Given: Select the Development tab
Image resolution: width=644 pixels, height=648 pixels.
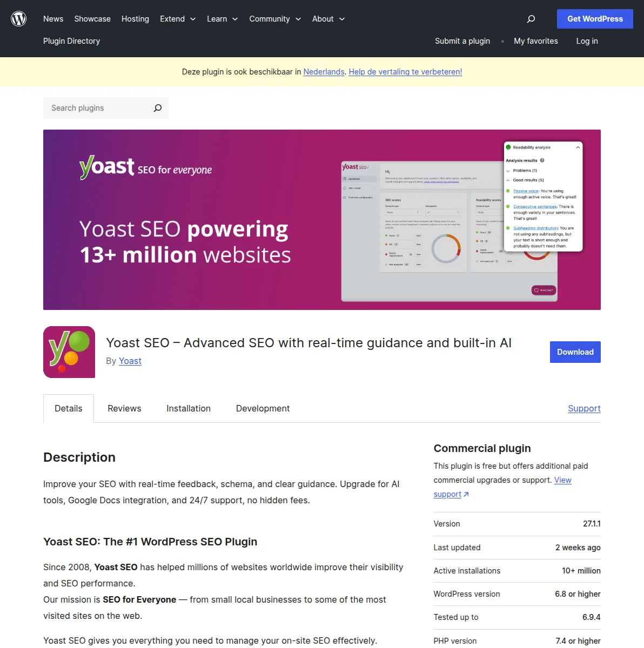Looking at the screenshot, I should [263, 408].
